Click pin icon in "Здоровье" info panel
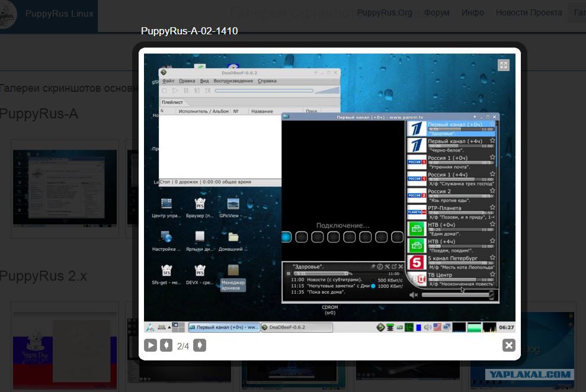586x392 pixels. click(x=373, y=266)
